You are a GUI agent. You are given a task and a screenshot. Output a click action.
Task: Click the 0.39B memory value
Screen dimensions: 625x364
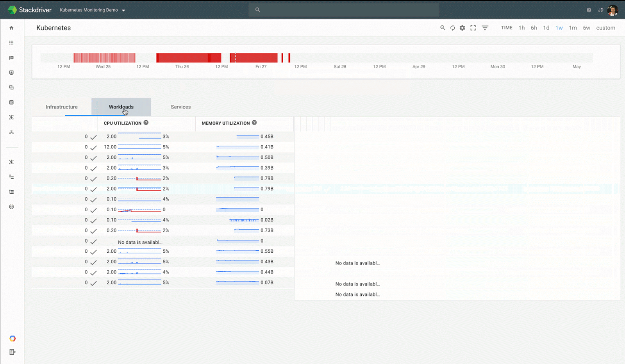tap(267, 168)
